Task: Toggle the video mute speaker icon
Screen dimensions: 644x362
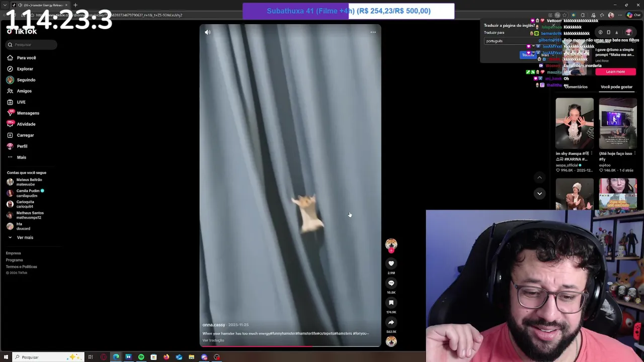Action: 207,32
